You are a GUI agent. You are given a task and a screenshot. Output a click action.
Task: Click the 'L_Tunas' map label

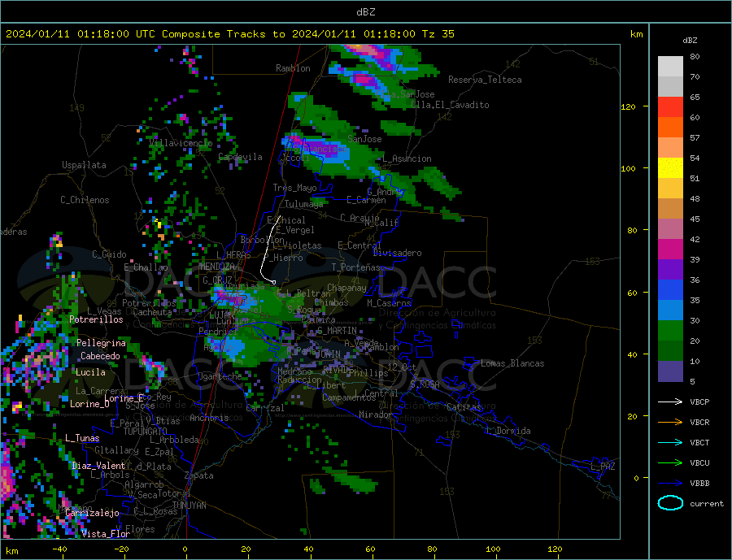[x=82, y=438]
